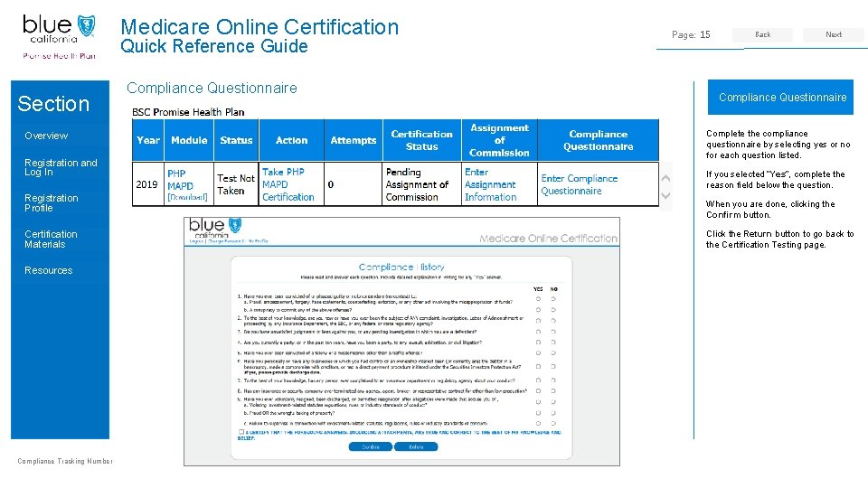This screenshot has width=868, height=488.
Task: Select No for question 4 about litigation
Action: tap(553, 343)
